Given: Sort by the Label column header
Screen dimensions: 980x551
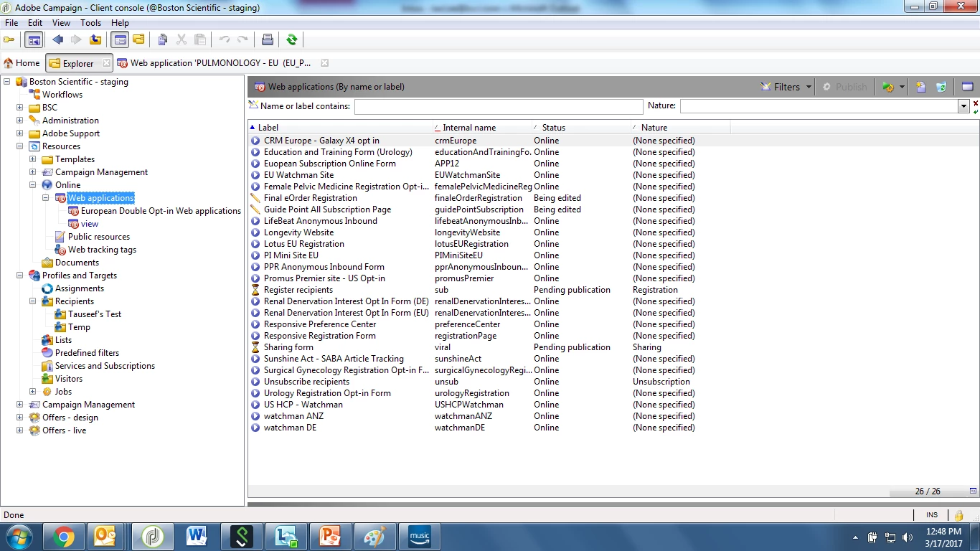Looking at the screenshot, I should pyautogui.click(x=341, y=128).
